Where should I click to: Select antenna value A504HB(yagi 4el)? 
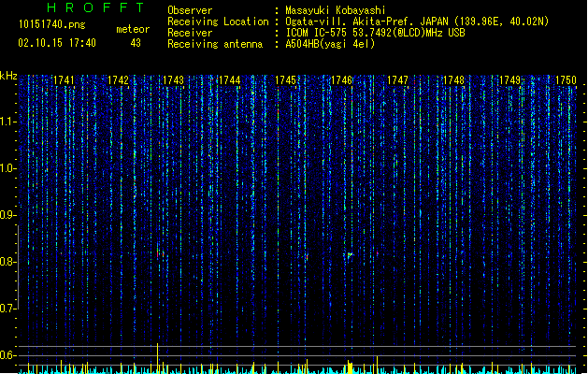coord(330,44)
